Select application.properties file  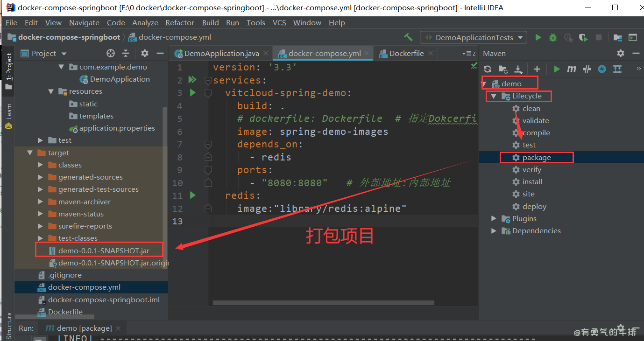[x=117, y=128]
